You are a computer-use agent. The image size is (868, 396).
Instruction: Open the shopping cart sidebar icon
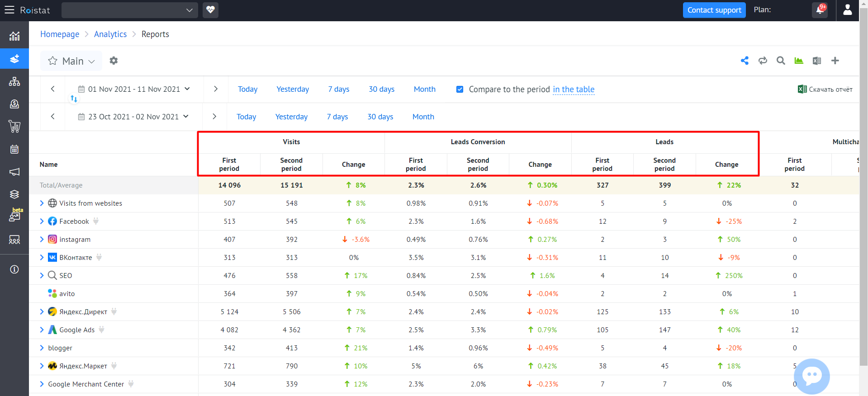[x=14, y=127]
